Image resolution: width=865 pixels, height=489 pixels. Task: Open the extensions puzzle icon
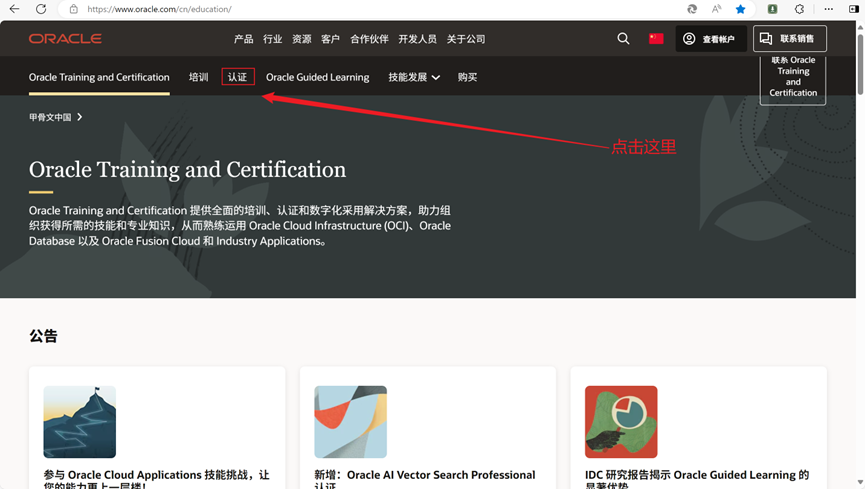point(799,9)
